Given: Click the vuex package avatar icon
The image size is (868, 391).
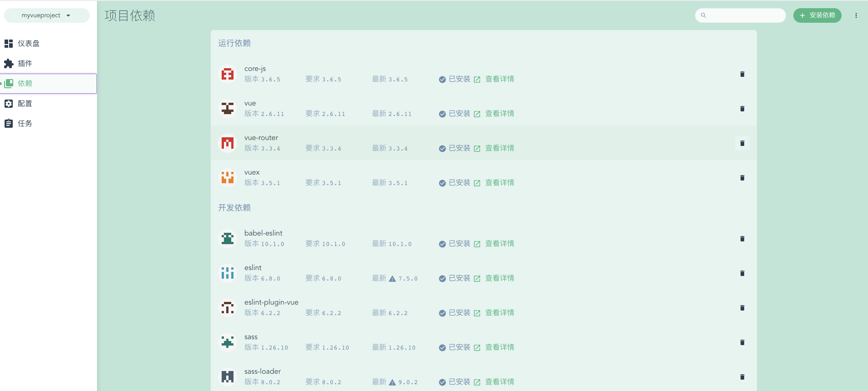Looking at the screenshot, I should [x=228, y=178].
